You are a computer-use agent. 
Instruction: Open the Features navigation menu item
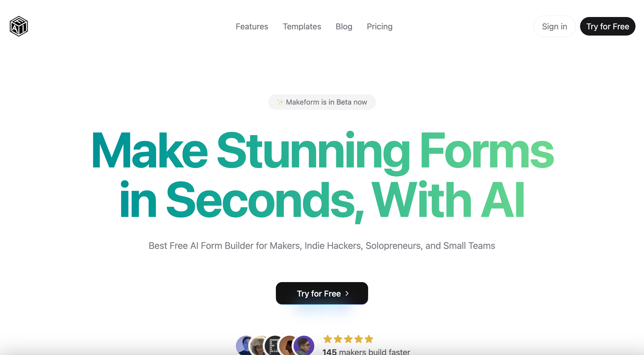(x=252, y=26)
